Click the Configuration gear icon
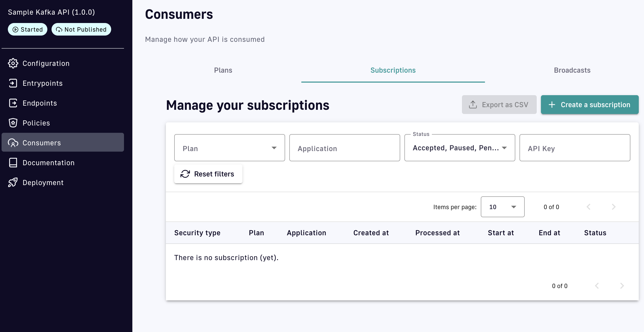The image size is (644, 332). click(x=13, y=63)
